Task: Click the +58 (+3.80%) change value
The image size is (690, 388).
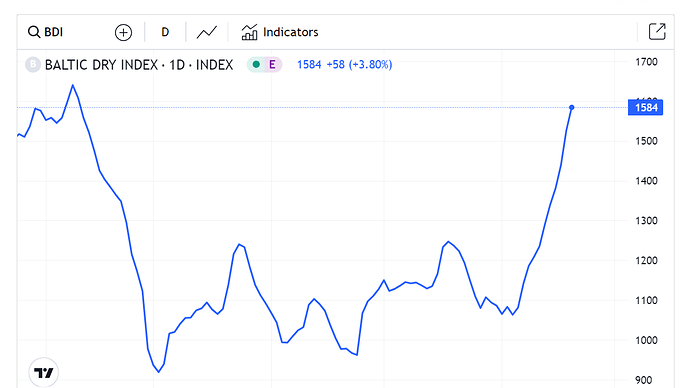Action: (x=359, y=65)
